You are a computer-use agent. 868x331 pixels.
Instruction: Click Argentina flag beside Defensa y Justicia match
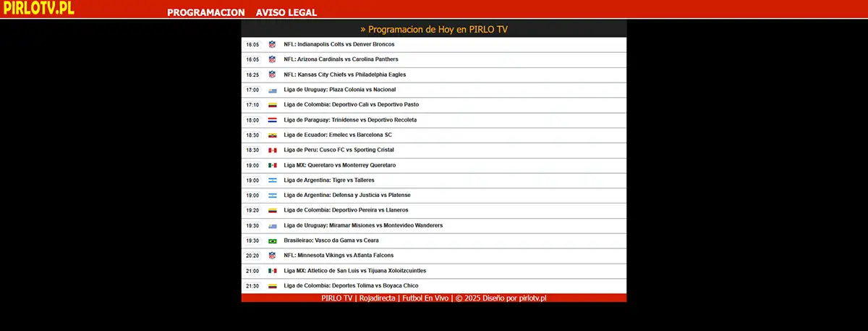(x=273, y=196)
